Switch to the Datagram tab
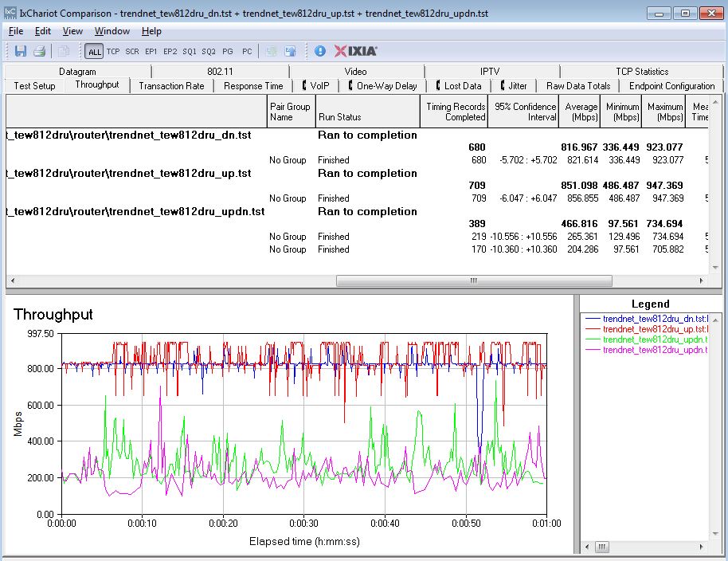This screenshot has width=728, height=561. tap(77, 72)
